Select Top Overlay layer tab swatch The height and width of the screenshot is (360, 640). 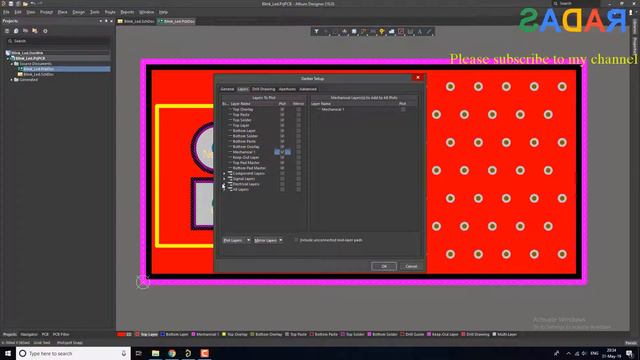224,334
